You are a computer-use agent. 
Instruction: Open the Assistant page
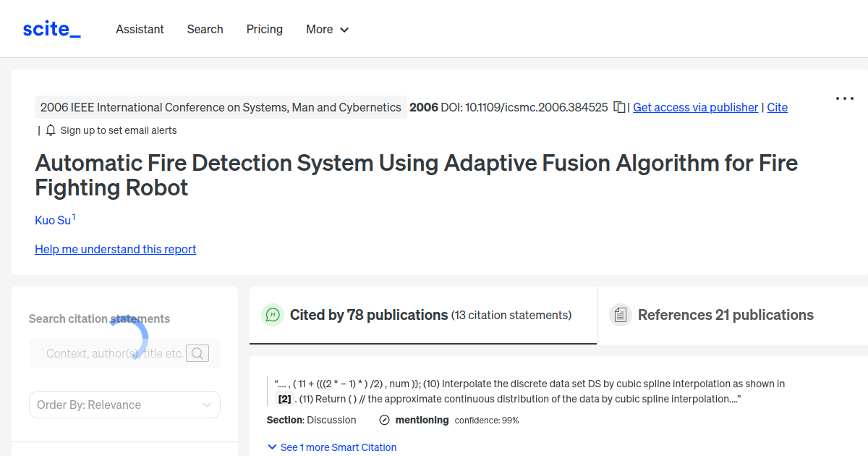pyautogui.click(x=140, y=29)
